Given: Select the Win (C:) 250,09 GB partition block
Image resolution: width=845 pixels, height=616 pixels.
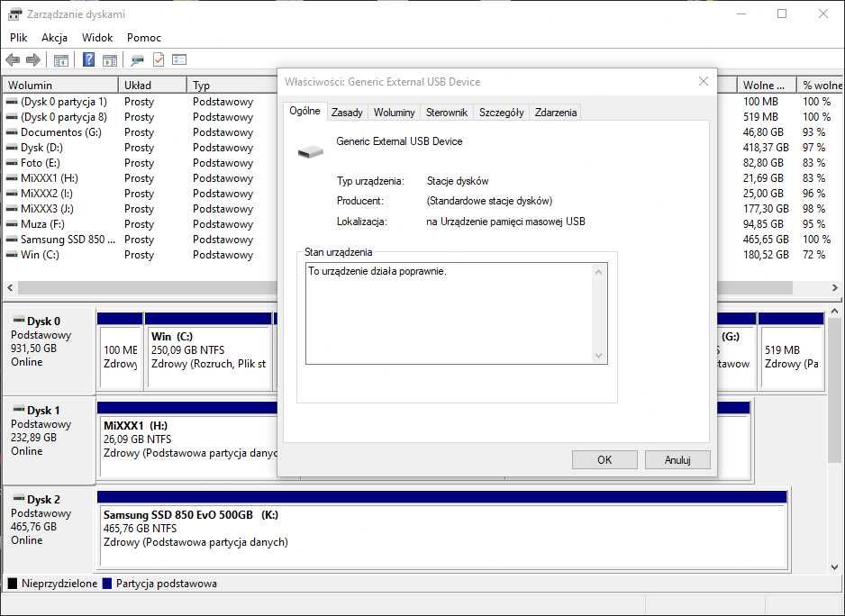Looking at the screenshot, I should tap(209, 350).
